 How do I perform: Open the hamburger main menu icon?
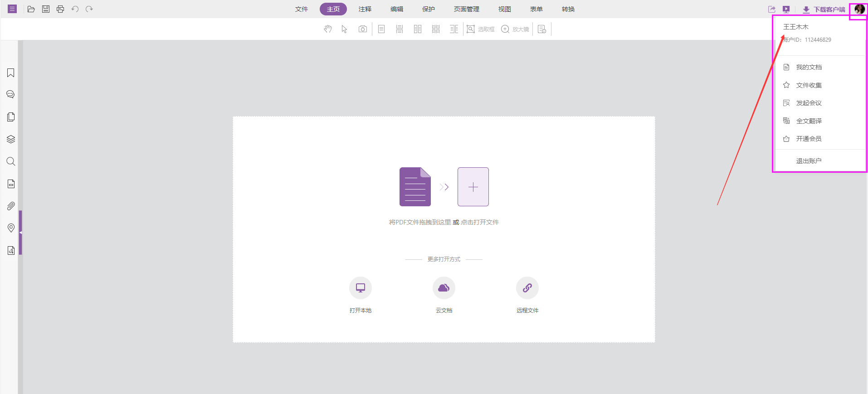12,9
